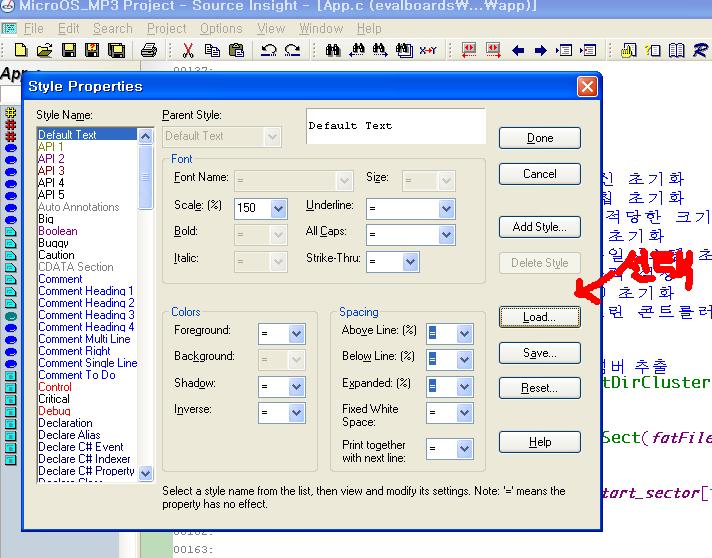This screenshot has width=712, height=558.
Task: Expand the Below Line spacing dropdown
Action: 465,360
